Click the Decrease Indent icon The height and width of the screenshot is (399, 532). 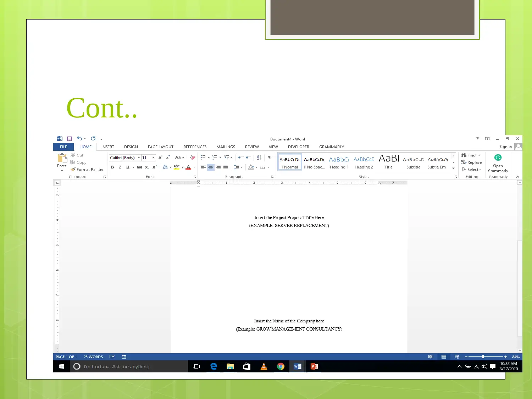[x=241, y=157]
